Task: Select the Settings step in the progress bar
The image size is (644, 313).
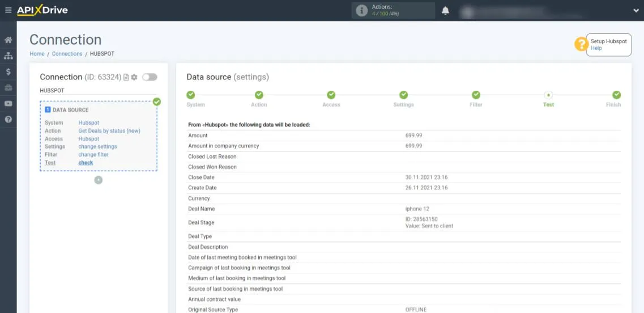Action: click(404, 95)
